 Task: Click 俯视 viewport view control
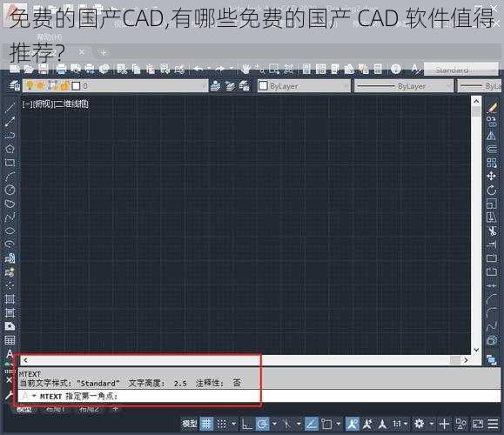tap(43, 104)
